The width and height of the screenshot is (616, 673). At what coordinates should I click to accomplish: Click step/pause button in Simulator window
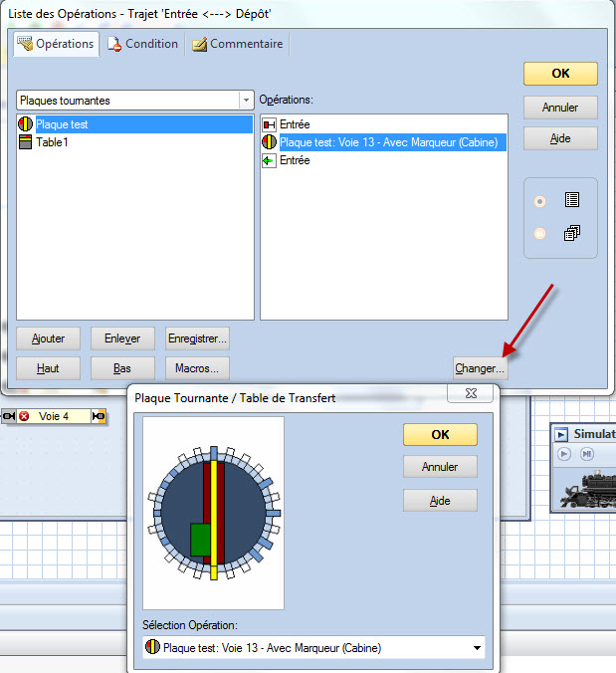(586, 454)
